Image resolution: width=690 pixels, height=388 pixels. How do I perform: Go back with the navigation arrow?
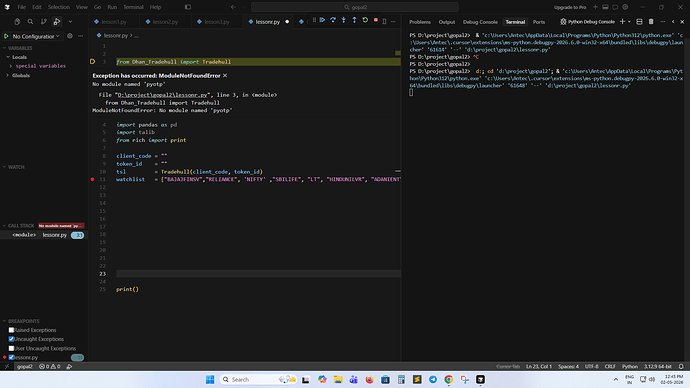(233, 7)
